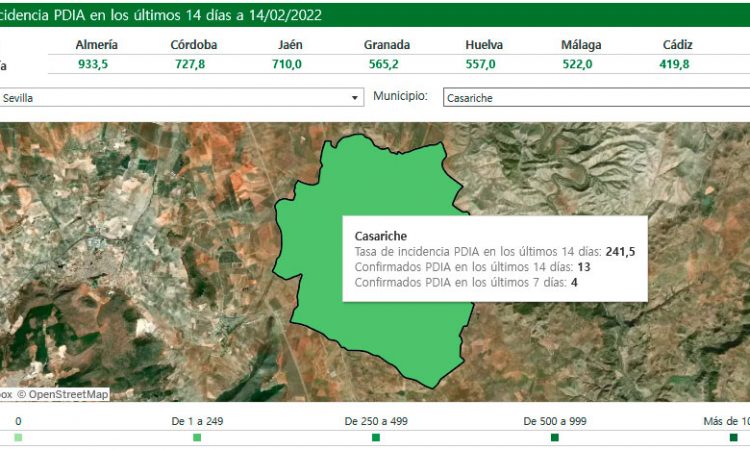Select the 'De 250 a 499' legend swatch
Image resolution: width=750 pixels, height=450 pixels.
376,437
